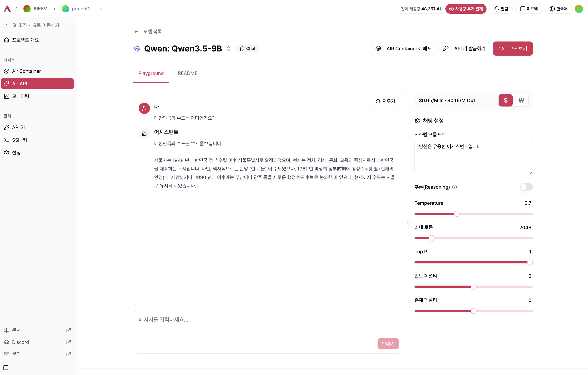
Task: Go back to 모델 목록
Action: 148,32
